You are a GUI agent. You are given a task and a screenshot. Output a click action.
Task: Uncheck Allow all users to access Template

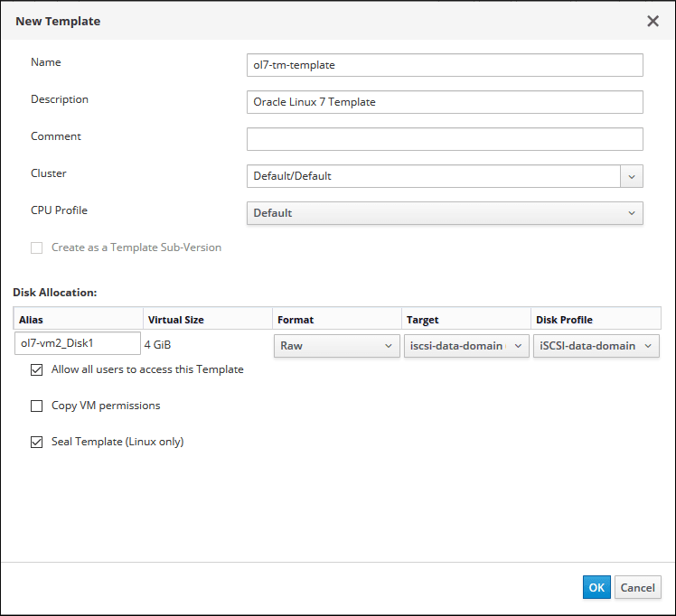point(37,369)
